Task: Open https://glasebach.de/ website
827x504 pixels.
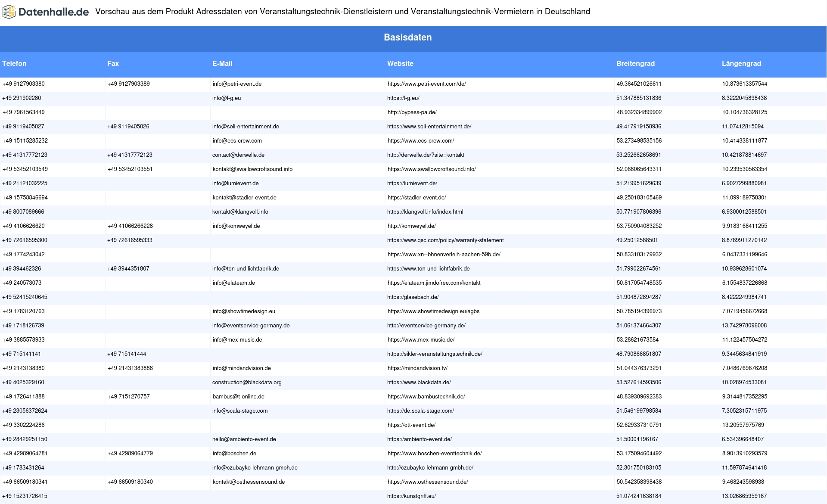Action: 413,297
